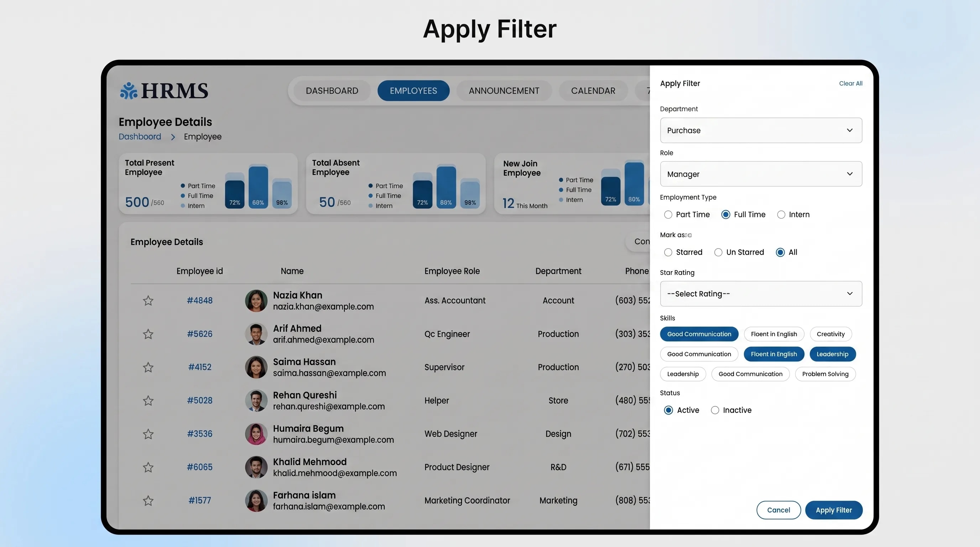Deselect the selected Leadership skill chip

[x=832, y=354]
